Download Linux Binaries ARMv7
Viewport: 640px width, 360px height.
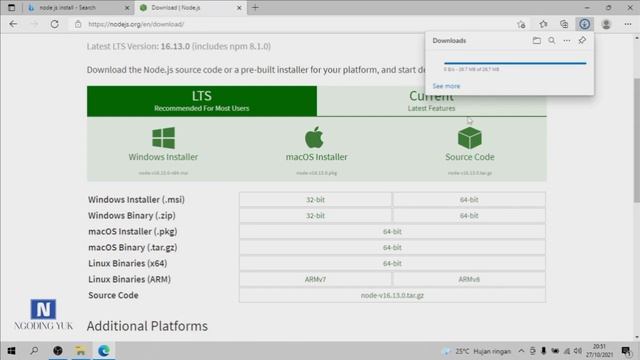tap(316, 279)
